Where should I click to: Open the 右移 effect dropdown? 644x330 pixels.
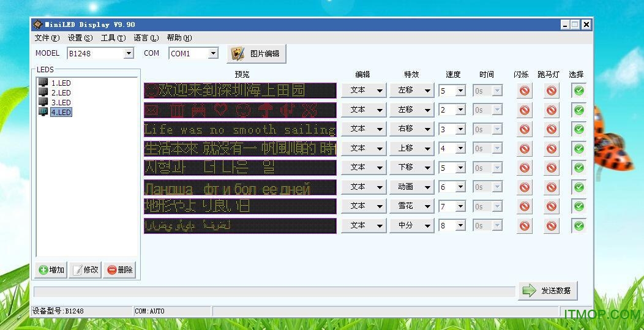(x=411, y=129)
